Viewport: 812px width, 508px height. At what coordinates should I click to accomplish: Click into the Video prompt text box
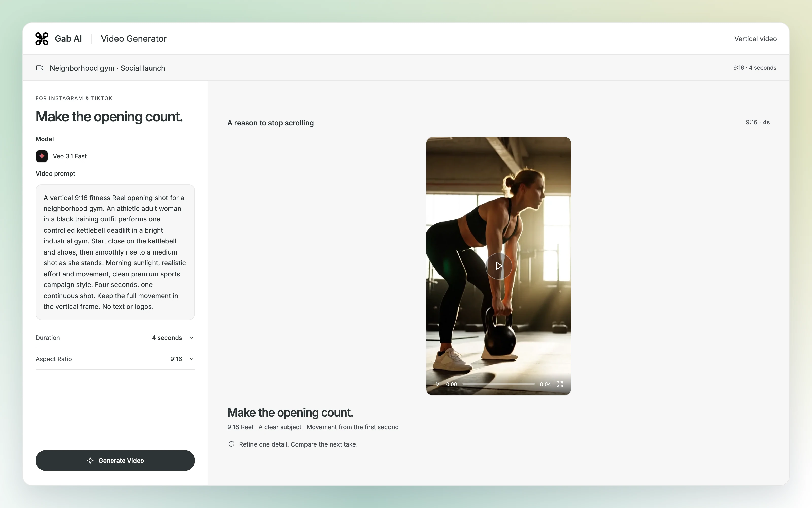pyautogui.click(x=115, y=252)
